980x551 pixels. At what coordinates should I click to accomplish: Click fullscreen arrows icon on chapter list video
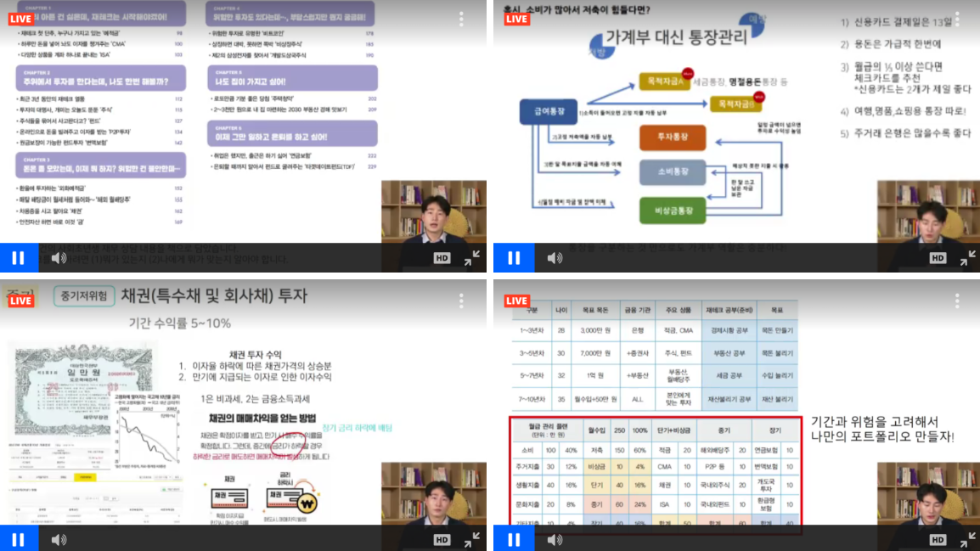471,258
